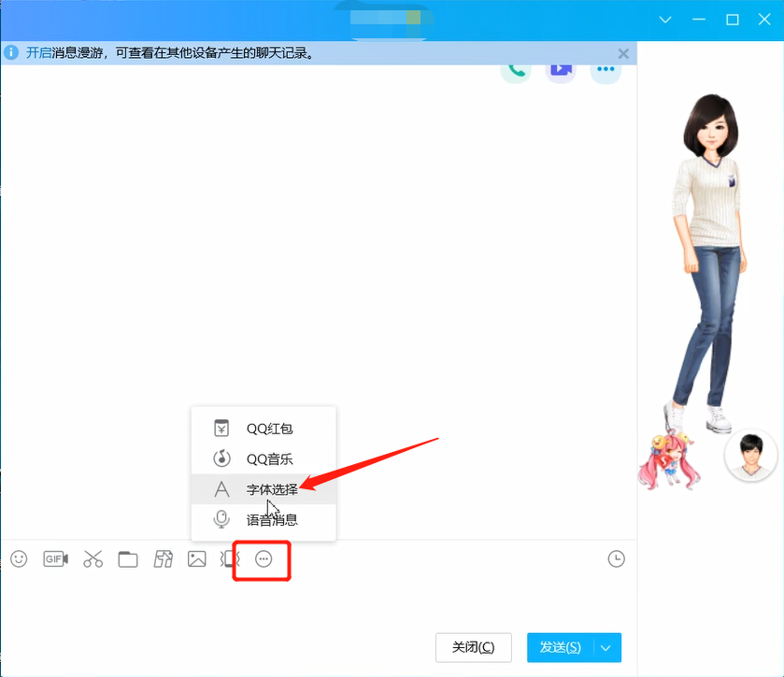Image resolution: width=784 pixels, height=677 pixels.
Task: Click the screen sharing icon in the toolbar
Action: point(163,558)
